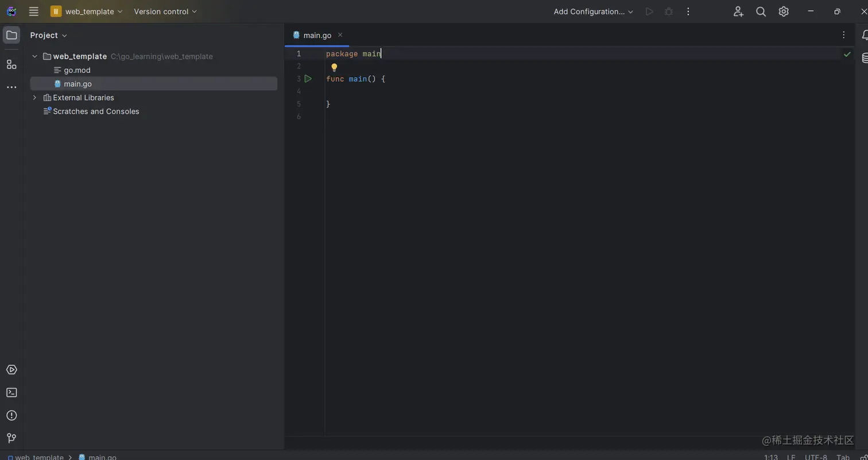The width and height of the screenshot is (868, 460).
Task: Open the GoLand main menu hamburger
Action: (x=34, y=11)
